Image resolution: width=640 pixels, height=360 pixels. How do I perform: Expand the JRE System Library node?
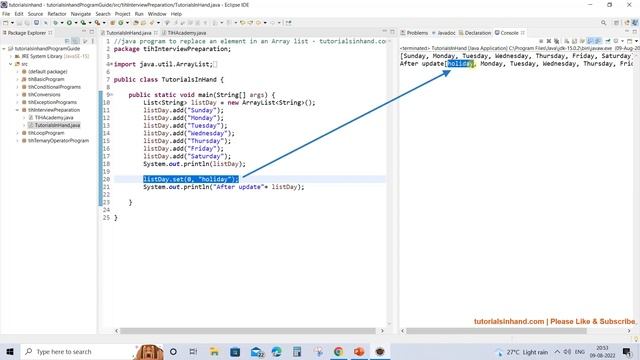pos(11,56)
